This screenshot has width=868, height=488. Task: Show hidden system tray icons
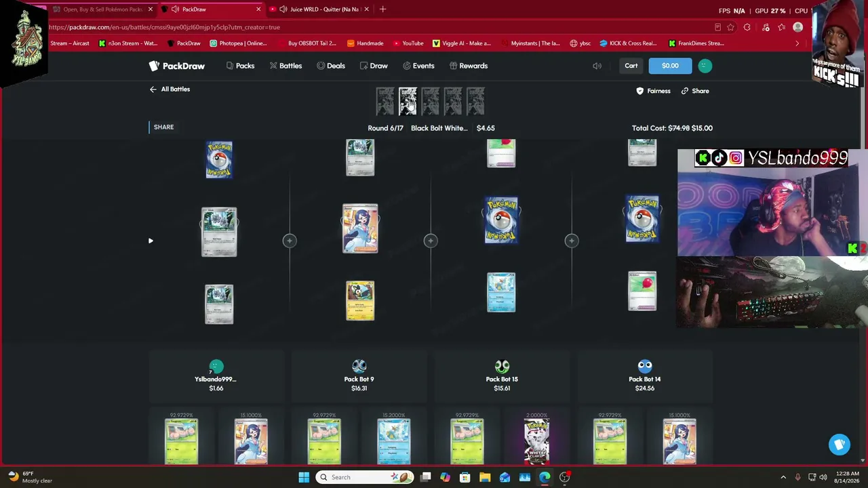tap(783, 477)
